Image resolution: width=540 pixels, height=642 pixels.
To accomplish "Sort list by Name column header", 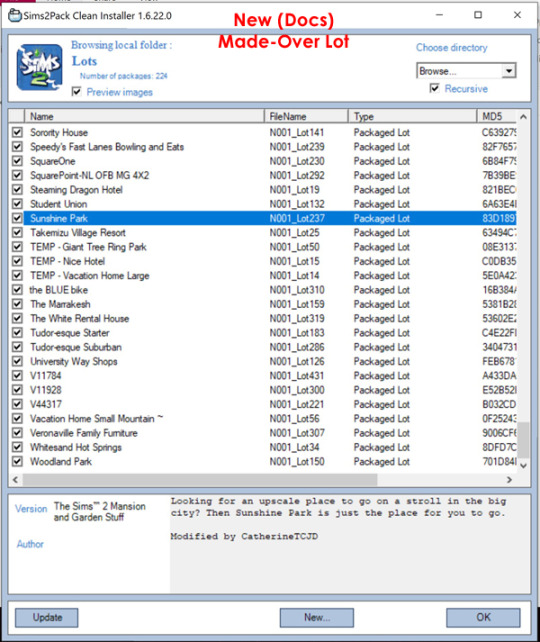I will tap(145, 116).
